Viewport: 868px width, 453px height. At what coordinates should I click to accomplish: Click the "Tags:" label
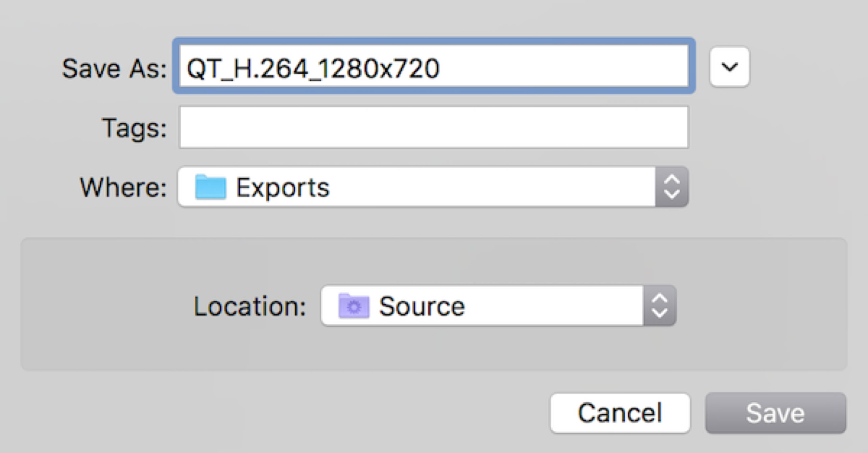pyautogui.click(x=134, y=128)
